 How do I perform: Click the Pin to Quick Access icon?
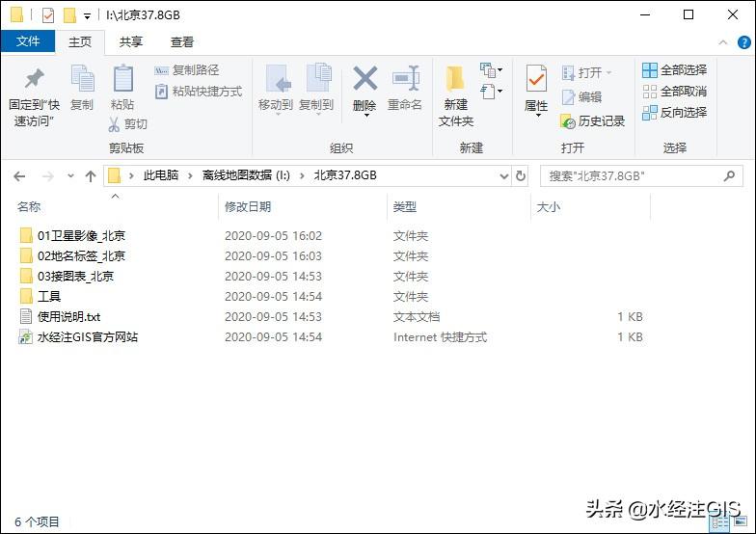[x=34, y=80]
